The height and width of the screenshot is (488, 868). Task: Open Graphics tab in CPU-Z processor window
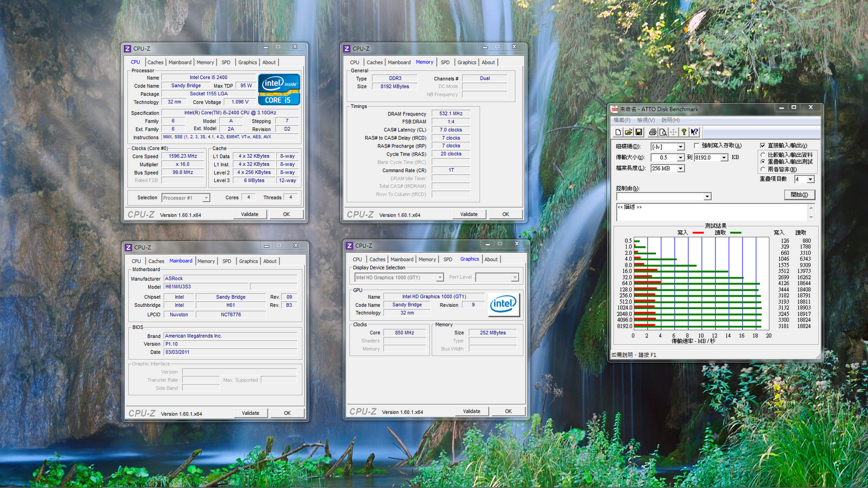point(248,63)
